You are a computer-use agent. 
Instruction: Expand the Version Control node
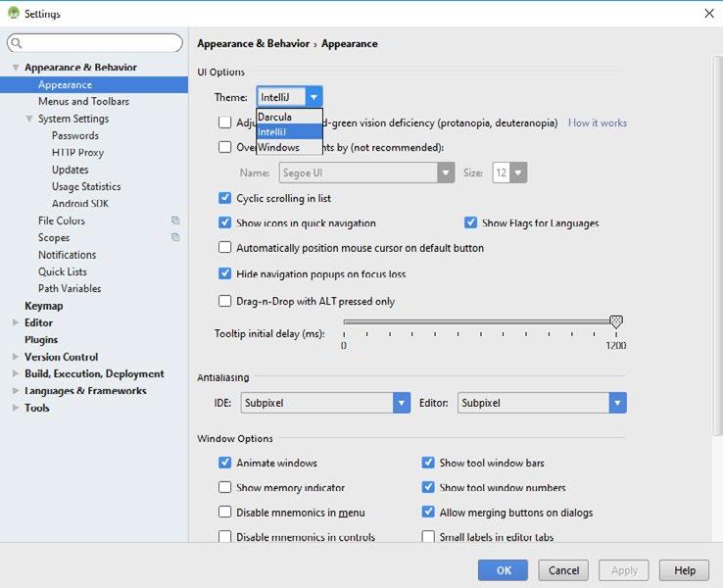tap(16, 357)
